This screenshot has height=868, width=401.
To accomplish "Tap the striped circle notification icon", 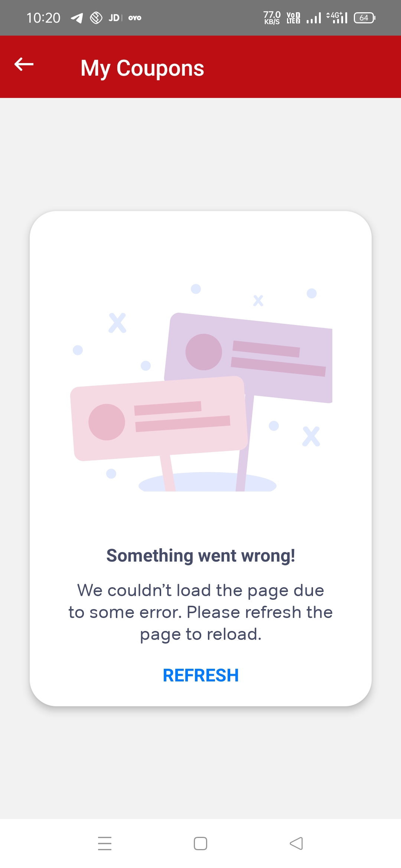I will click(x=96, y=18).
